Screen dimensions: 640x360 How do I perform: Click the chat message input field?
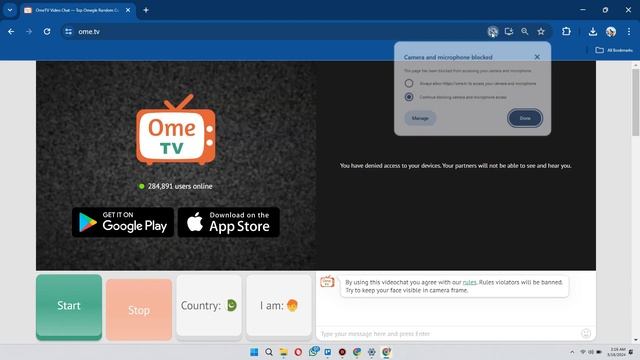point(448,334)
